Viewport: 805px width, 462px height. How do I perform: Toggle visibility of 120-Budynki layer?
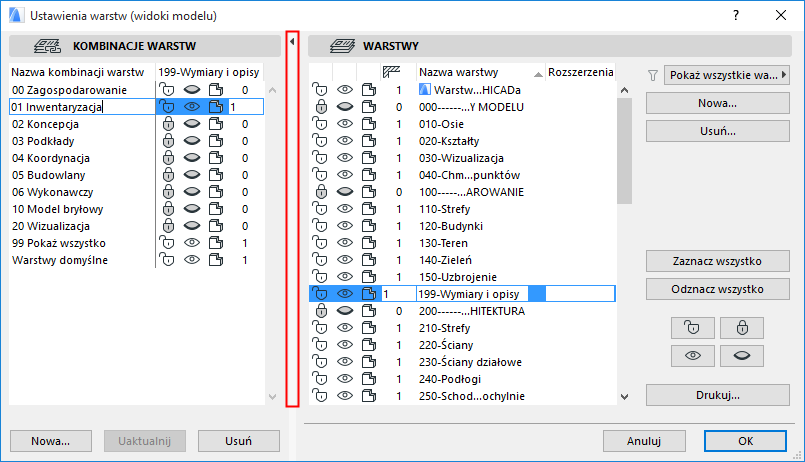[344, 226]
